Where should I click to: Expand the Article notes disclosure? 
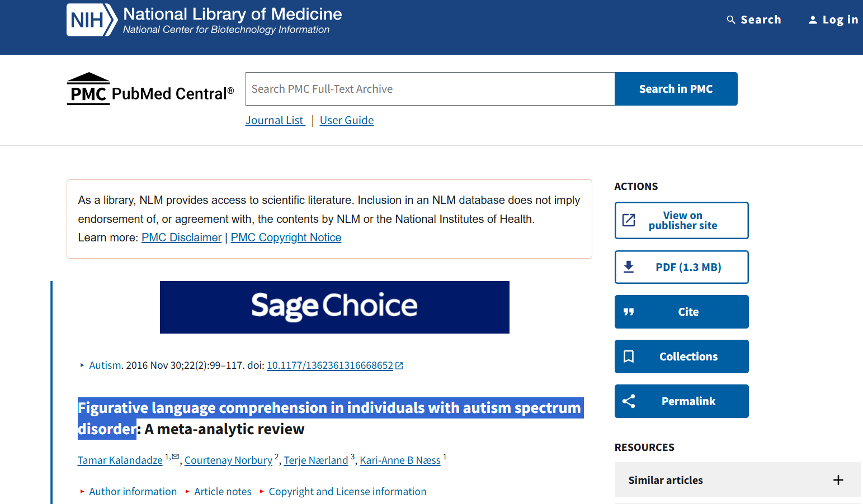[x=223, y=492]
